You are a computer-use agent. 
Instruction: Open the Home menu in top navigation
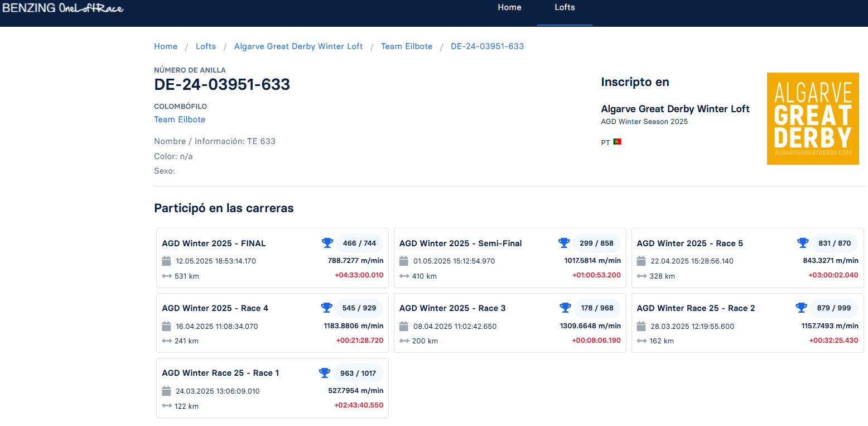[x=509, y=8]
